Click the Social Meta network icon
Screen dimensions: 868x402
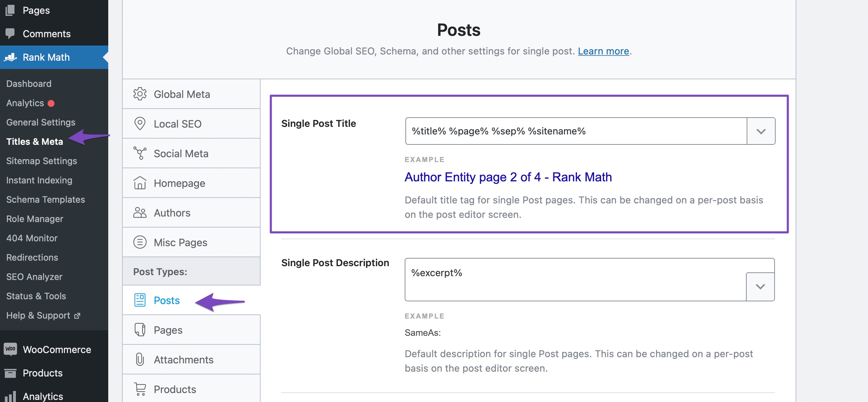(140, 153)
